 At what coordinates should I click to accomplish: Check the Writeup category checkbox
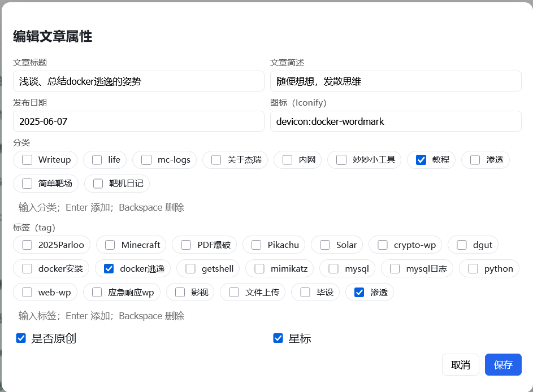coord(27,160)
